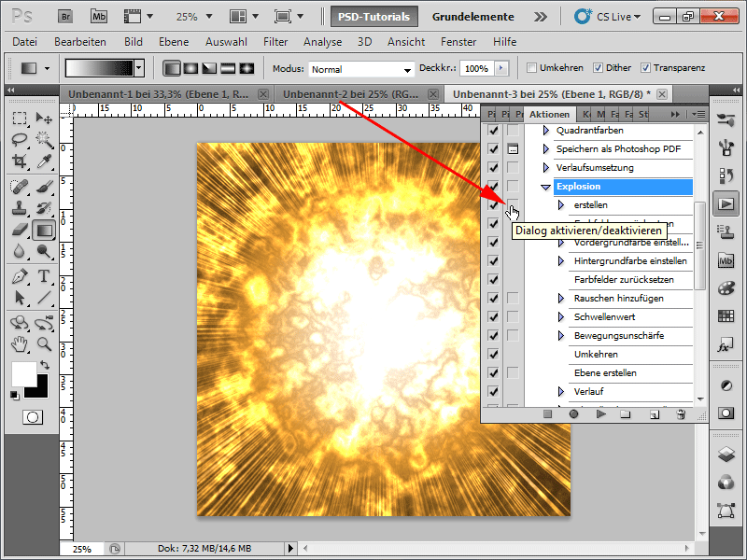Uncheck the Verlaufsumsetzung action item

click(493, 168)
